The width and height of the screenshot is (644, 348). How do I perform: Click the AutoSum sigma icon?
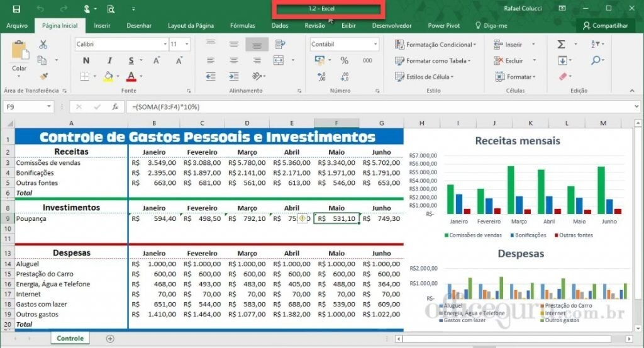point(561,45)
